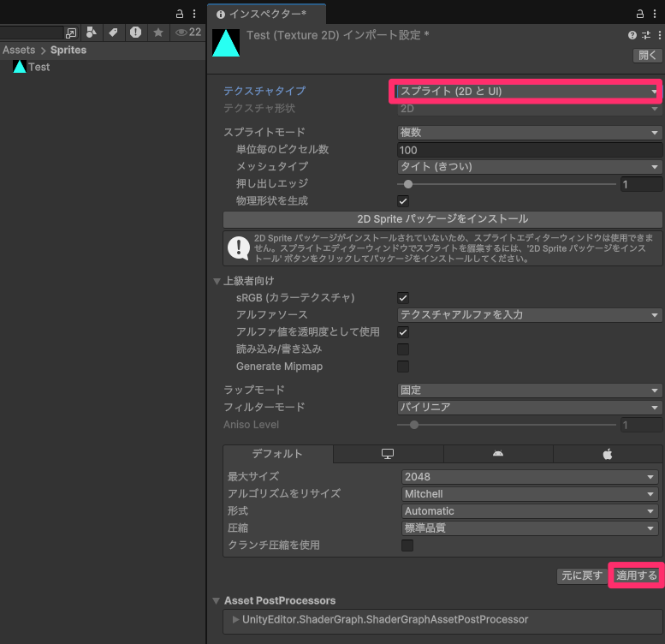665x644 pixels.
Task: Select the Test asset in Sprites folder
Action: coord(32,67)
